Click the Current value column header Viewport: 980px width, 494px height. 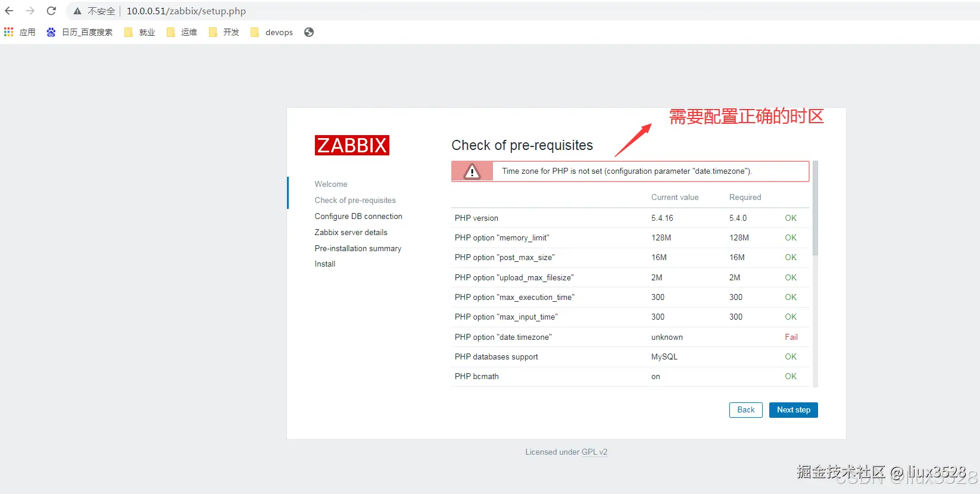tap(675, 197)
